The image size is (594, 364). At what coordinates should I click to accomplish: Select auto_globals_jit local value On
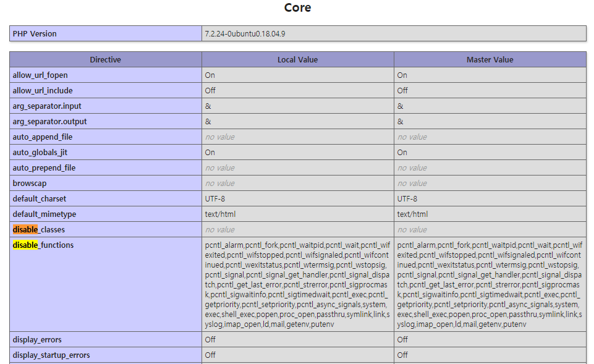[x=210, y=152]
